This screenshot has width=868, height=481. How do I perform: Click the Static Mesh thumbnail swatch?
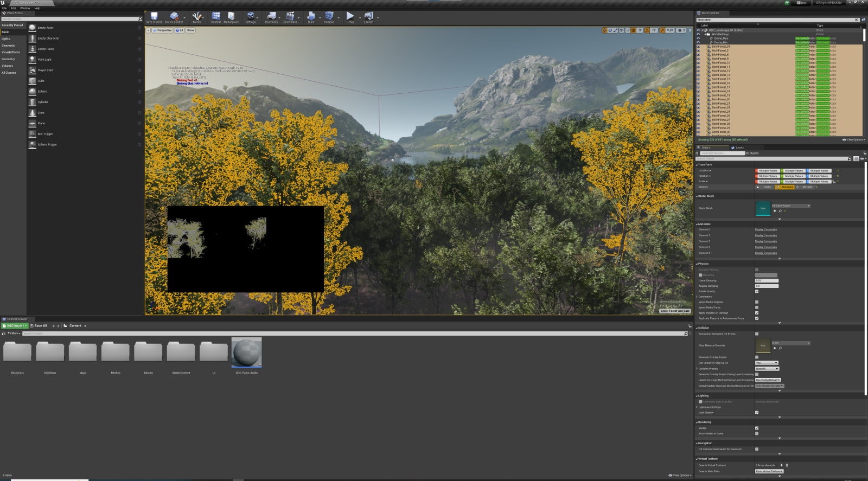(763, 208)
